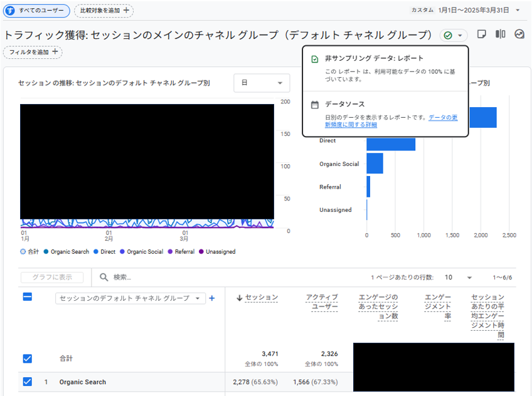The height and width of the screenshot is (396, 532).
Task: Sort by エンゲージメント率 column header
Action: [x=438, y=307]
